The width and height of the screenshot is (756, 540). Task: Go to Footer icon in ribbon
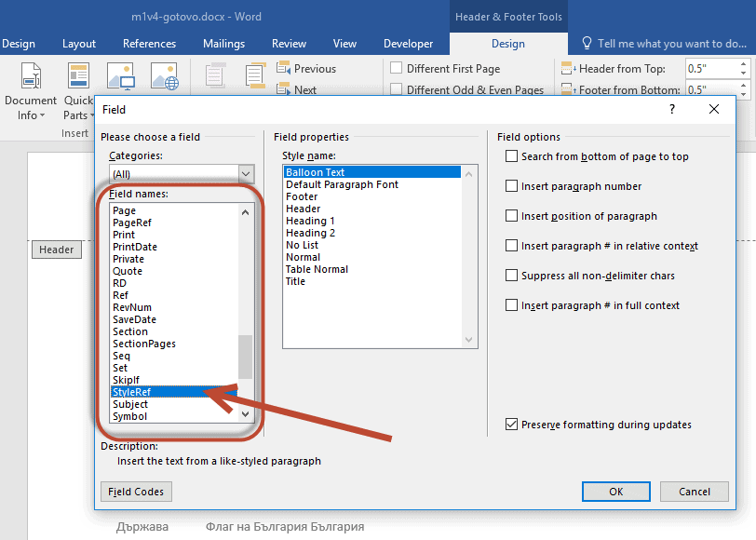pos(255,75)
